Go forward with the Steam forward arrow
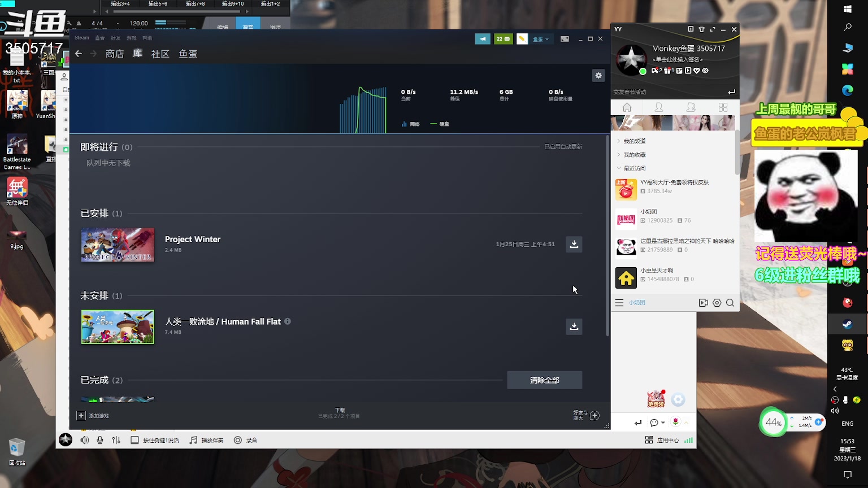The height and width of the screenshot is (488, 868). click(94, 54)
